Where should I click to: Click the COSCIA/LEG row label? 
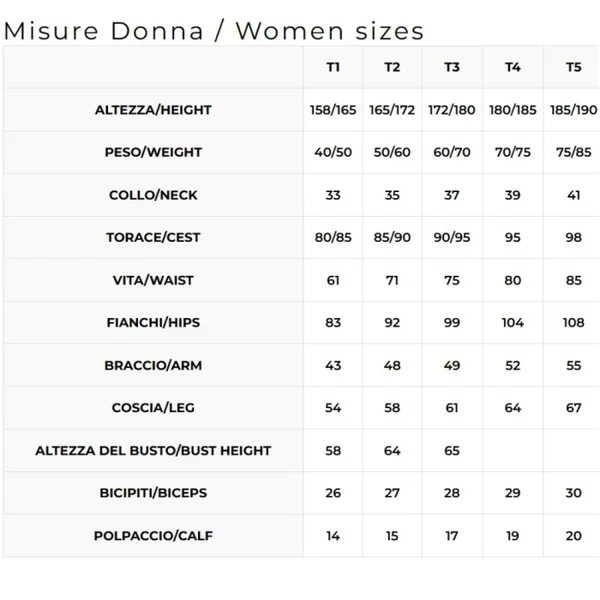click(154, 408)
